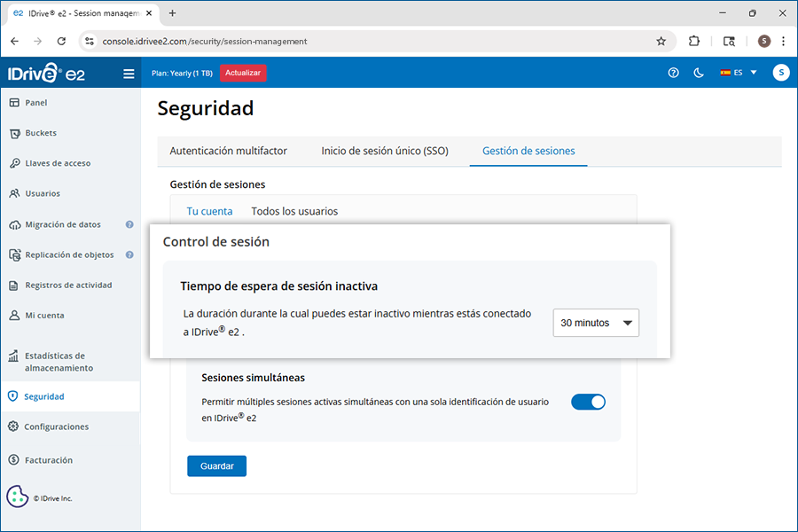
Task: Click the Replicación de objetos icon
Action: tap(15, 254)
